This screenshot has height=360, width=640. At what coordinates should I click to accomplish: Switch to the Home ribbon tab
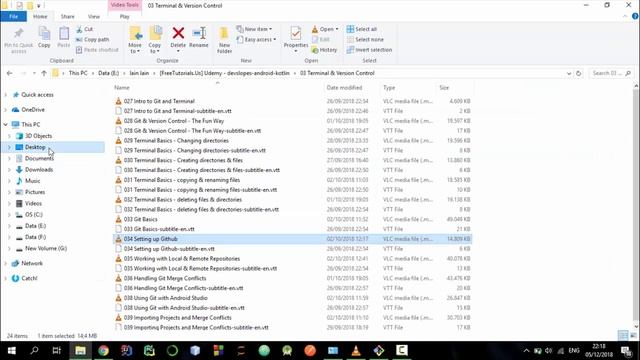tap(40, 16)
